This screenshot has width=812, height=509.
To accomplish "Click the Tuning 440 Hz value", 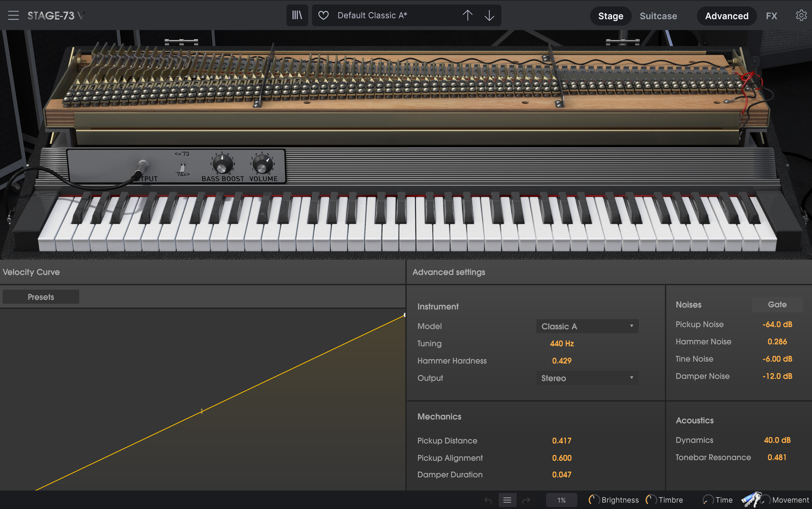I will [x=562, y=343].
